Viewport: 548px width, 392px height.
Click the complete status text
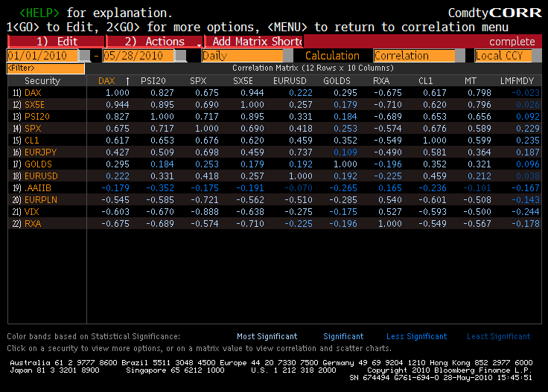512,42
